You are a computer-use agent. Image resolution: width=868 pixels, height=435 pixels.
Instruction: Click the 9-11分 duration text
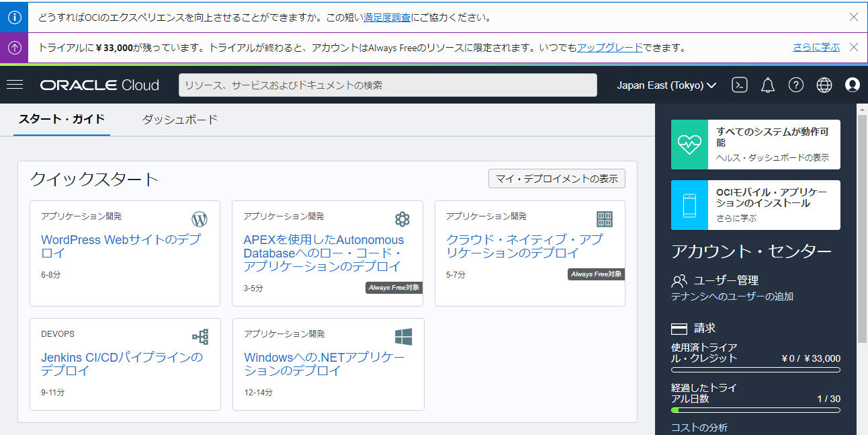(53, 393)
